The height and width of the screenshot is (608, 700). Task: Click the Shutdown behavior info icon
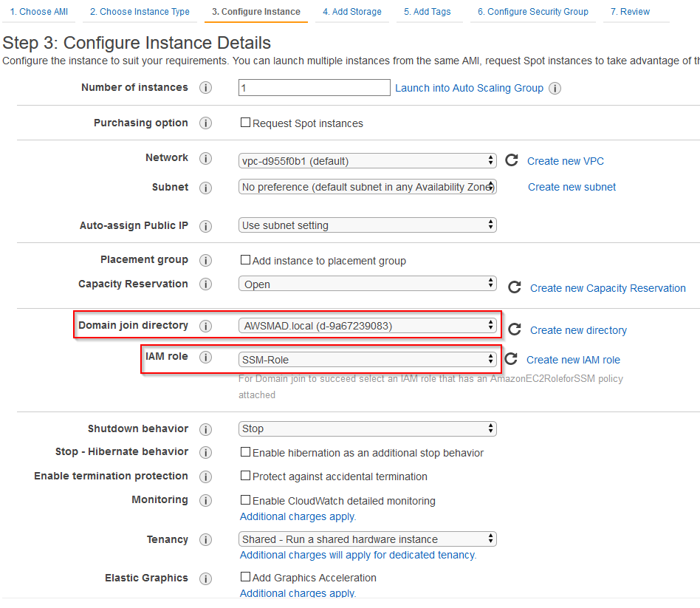(x=205, y=428)
